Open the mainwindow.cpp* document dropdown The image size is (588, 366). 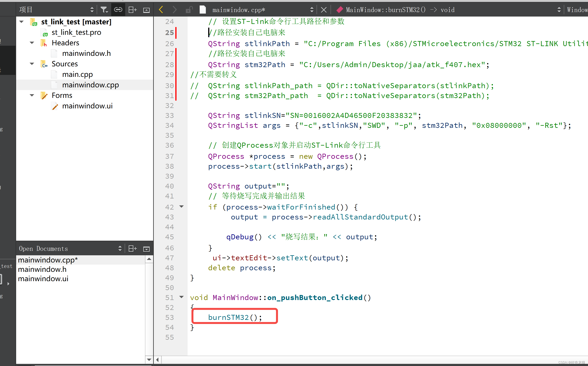312,10
